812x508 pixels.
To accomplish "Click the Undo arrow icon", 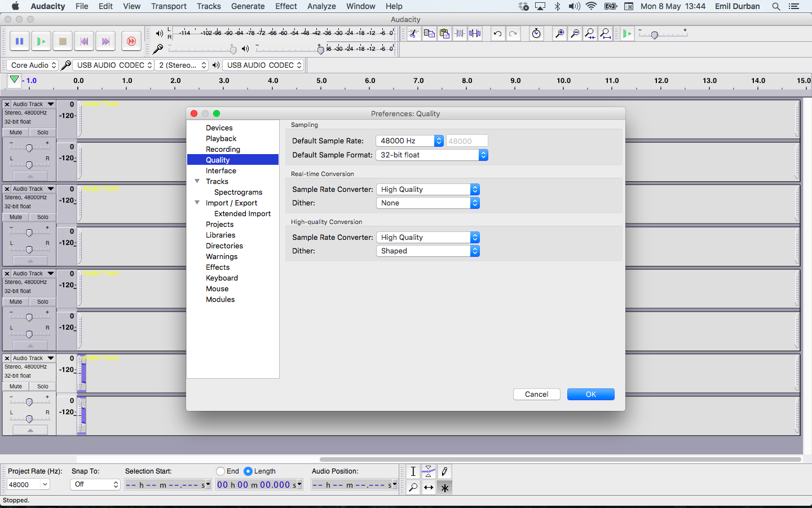I will coord(497,33).
